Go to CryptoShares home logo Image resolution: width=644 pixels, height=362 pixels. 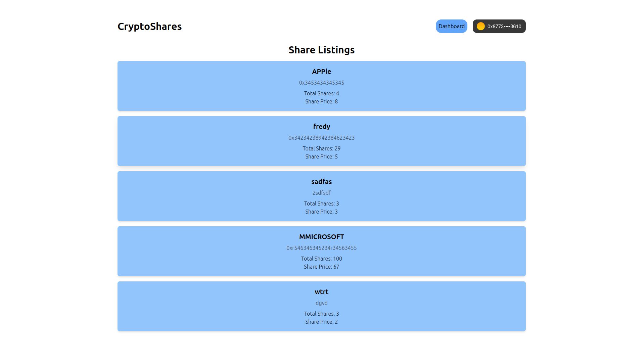coord(149,26)
